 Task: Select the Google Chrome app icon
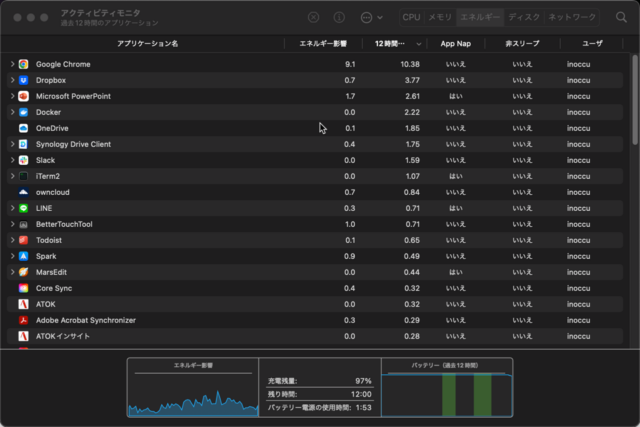click(23, 64)
